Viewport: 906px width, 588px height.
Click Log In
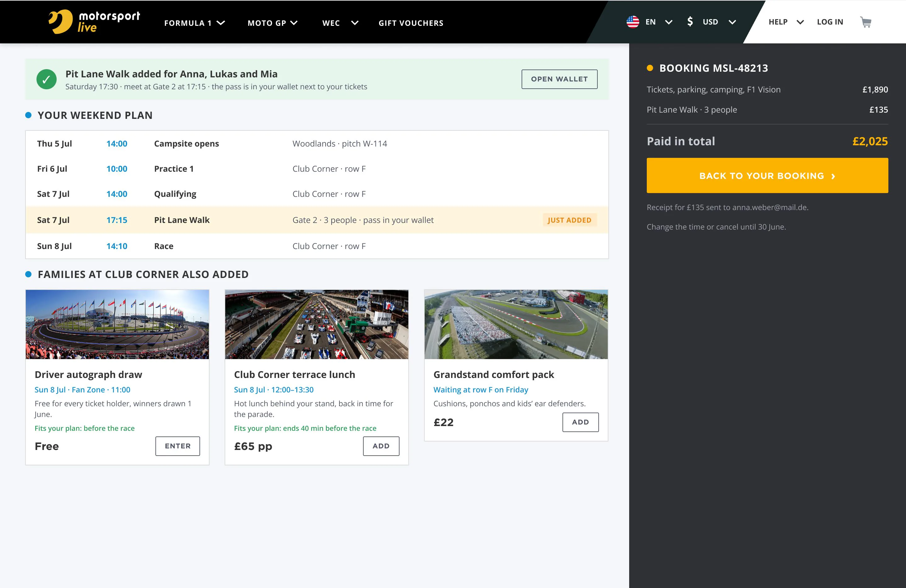pos(830,22)
